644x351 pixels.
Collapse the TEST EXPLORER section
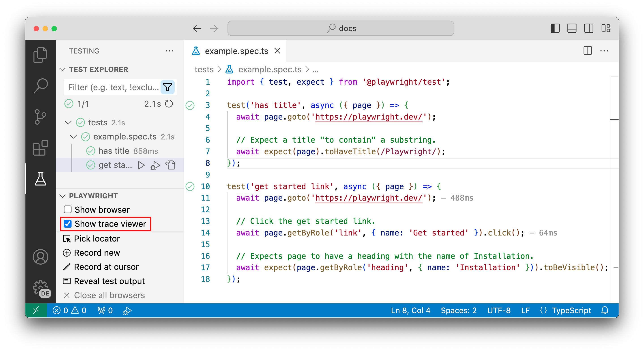[x=62, y=69]
